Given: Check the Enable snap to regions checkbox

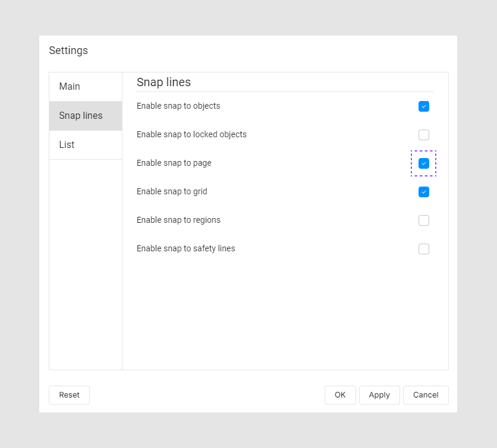Looking at the screenshot, I should (423, 220).
